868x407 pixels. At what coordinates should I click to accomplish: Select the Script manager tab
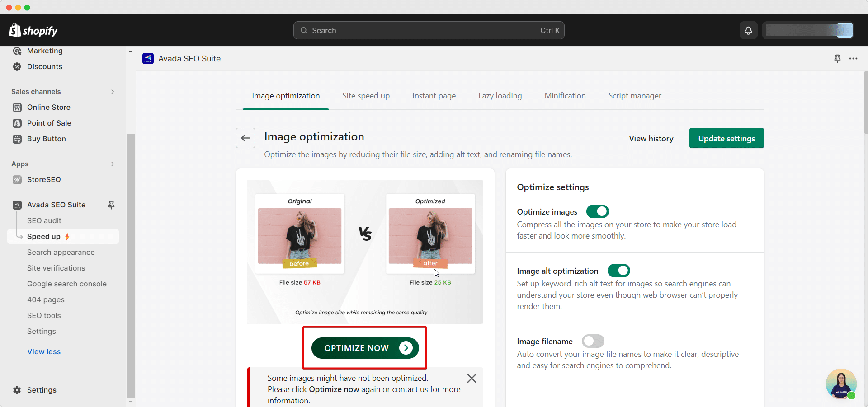635,96
